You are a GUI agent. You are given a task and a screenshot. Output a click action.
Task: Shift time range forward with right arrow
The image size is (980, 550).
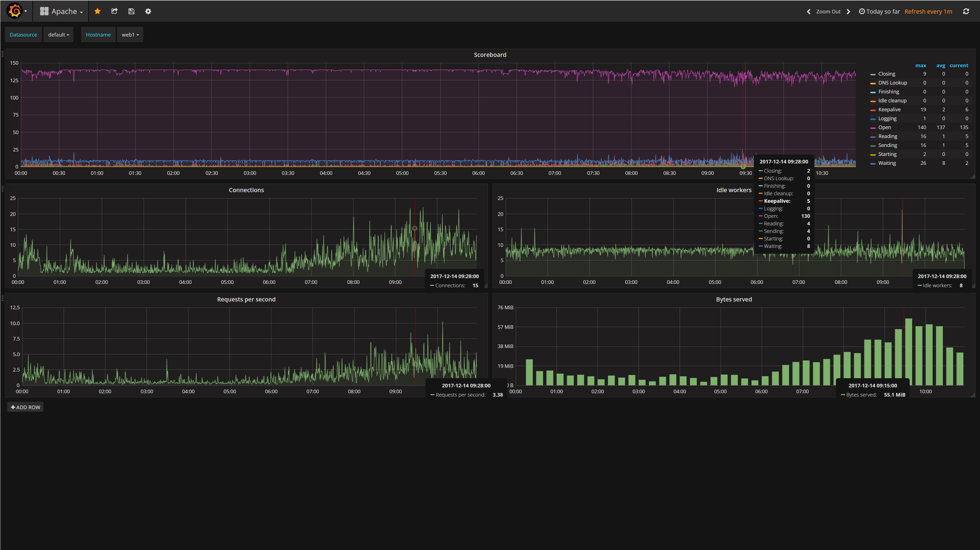(x=848, y=11)
